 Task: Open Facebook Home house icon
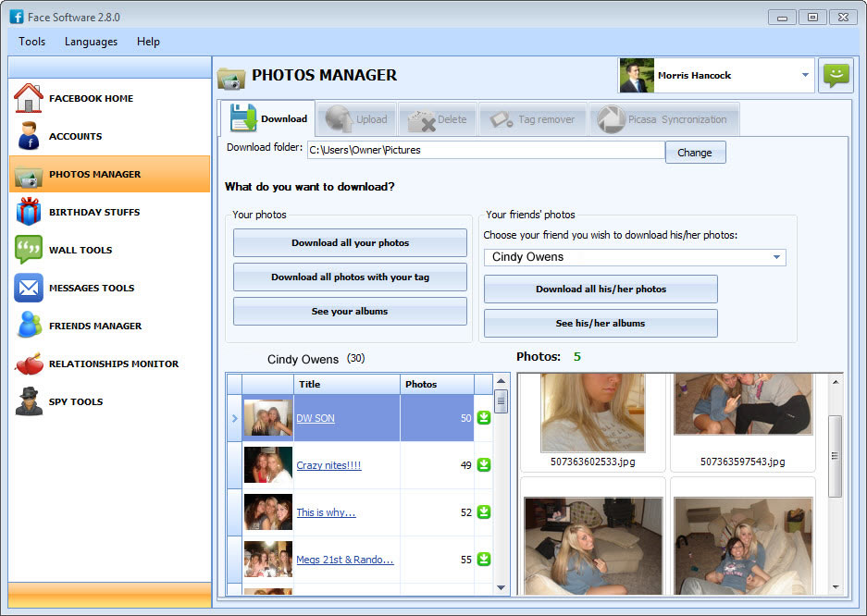28,98
